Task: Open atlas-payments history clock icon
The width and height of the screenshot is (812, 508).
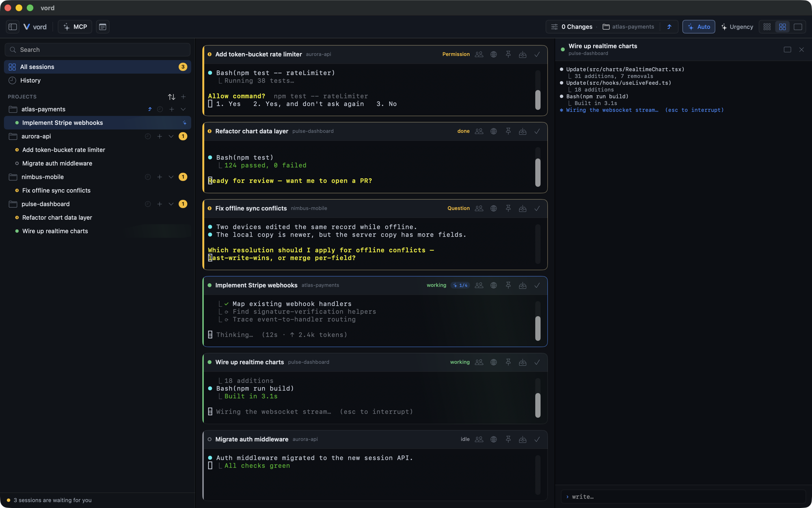Action: point(160,109)
